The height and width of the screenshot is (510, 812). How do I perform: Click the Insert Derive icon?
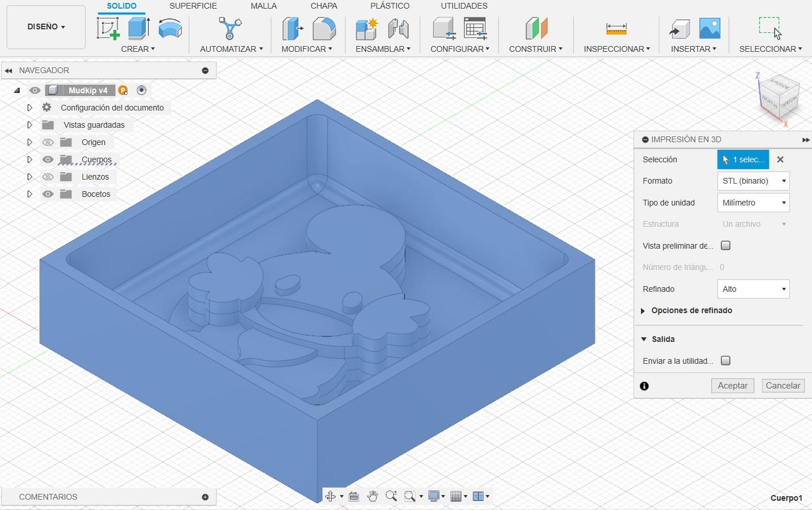coord(680,28)
